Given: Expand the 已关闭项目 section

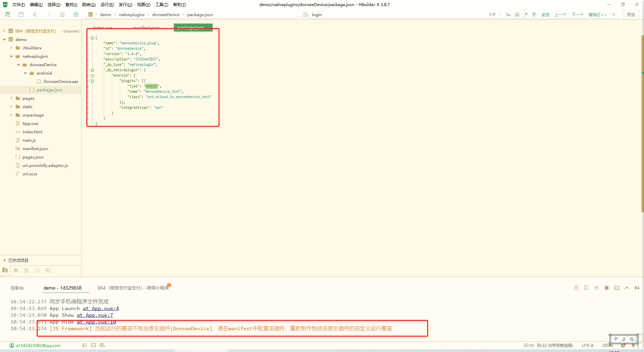Looking at the screenshot, I should tap(4, 260).
